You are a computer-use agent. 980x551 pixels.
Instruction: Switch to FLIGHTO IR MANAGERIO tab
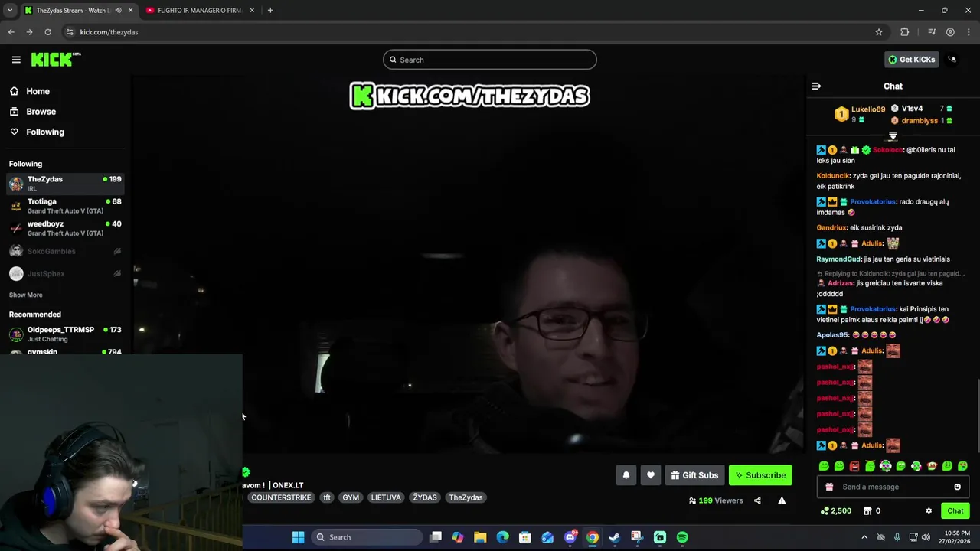[x=198, y=11]
